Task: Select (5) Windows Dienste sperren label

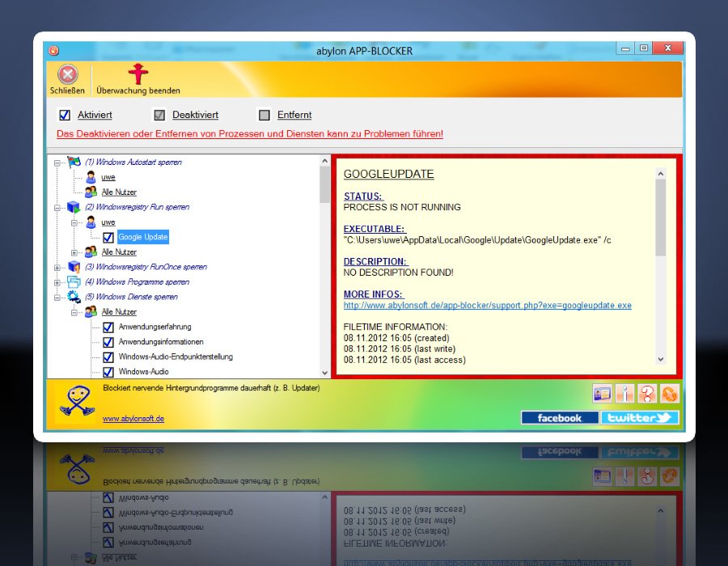Action: (x=131, y=297)
